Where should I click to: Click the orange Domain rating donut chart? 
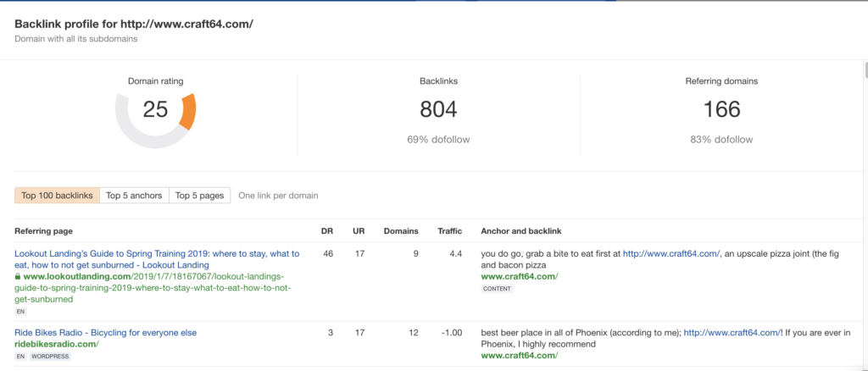pyautogui.click(x=156, y=110)
